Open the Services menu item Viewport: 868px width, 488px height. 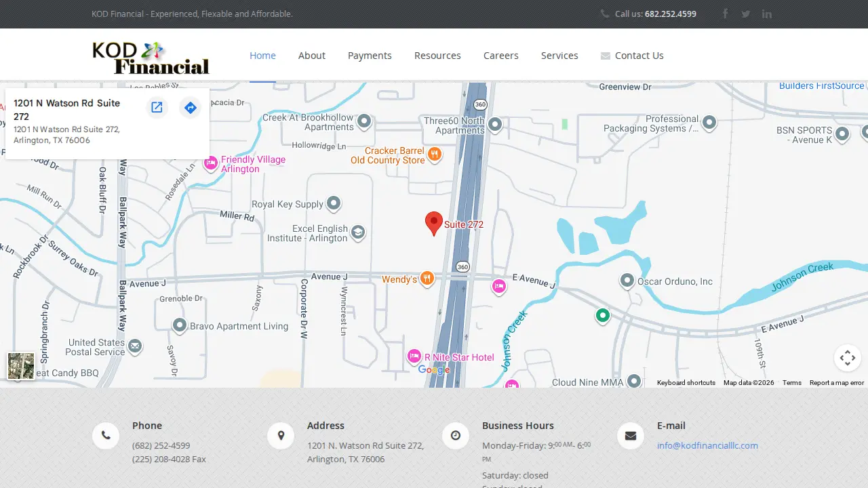pyautogui.click(x=559, y=56)
